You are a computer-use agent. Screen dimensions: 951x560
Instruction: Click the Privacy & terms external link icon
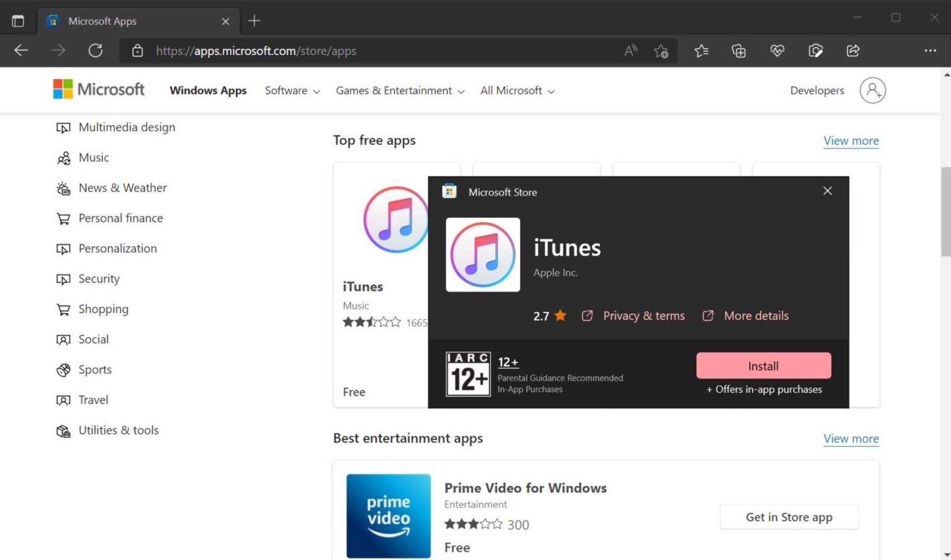[x=585, y=315]
